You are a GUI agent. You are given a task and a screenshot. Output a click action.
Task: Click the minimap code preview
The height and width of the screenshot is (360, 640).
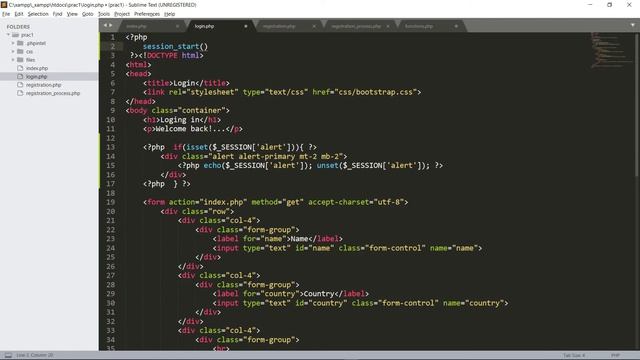tap(611, 50)
